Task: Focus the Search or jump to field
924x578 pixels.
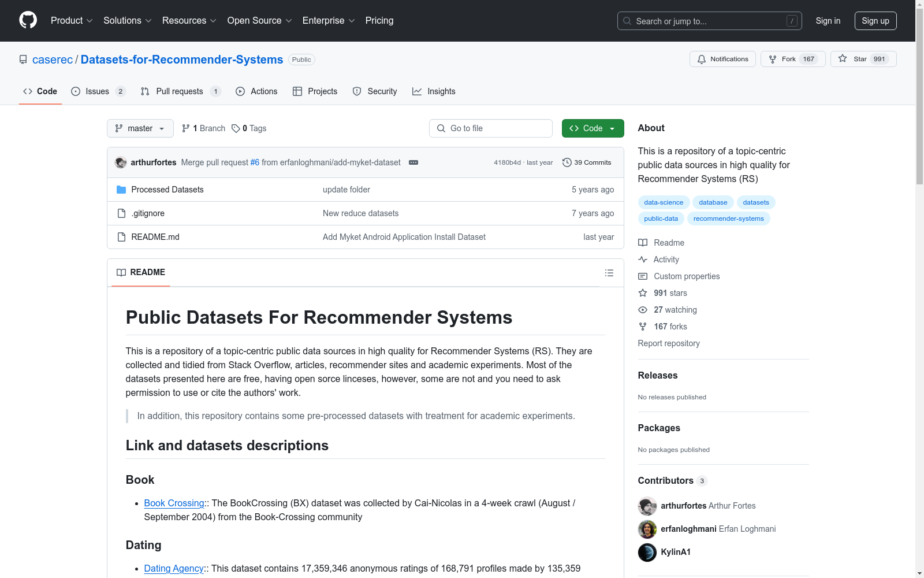Action: tap(710, 21)
